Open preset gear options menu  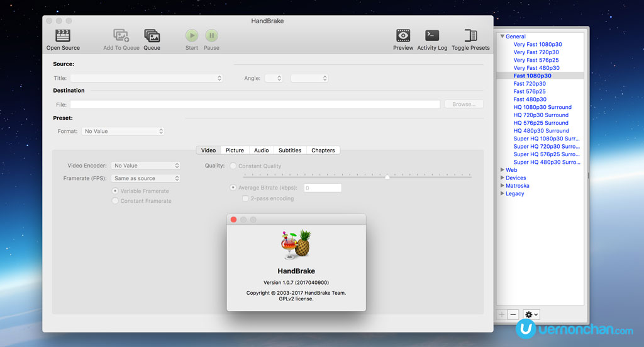click(531, 314)
